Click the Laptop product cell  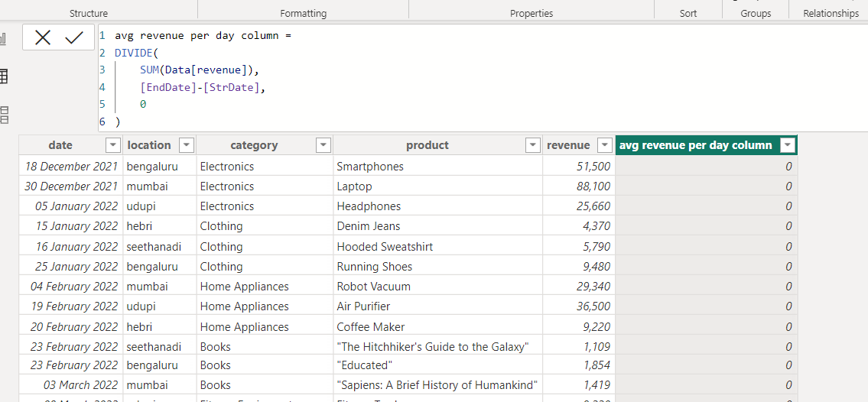point(438,186)
